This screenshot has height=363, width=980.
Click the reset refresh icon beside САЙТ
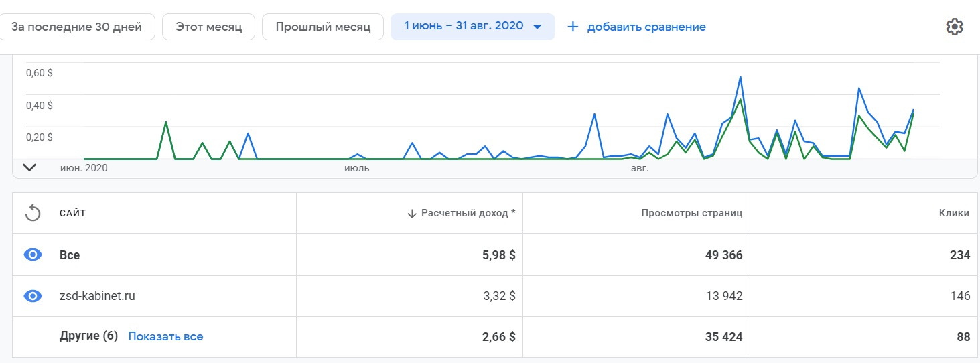click(x=32, y=214)
